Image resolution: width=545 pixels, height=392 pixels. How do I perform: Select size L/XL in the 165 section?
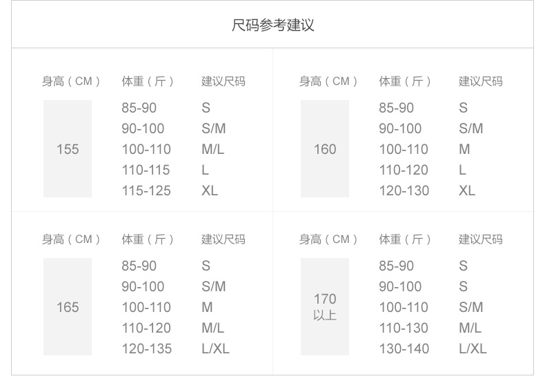tap(215, 349)
